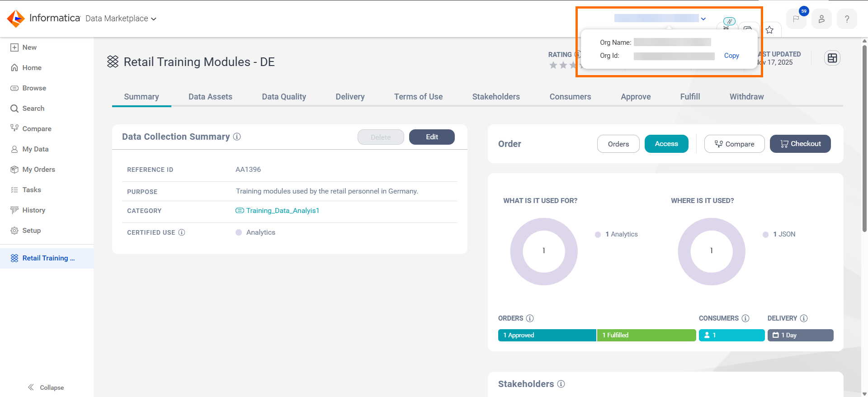This screenshot has width=868, height=397.
Task: Click the 1 Analytics legend entry
Action: [x=617, y=234]
